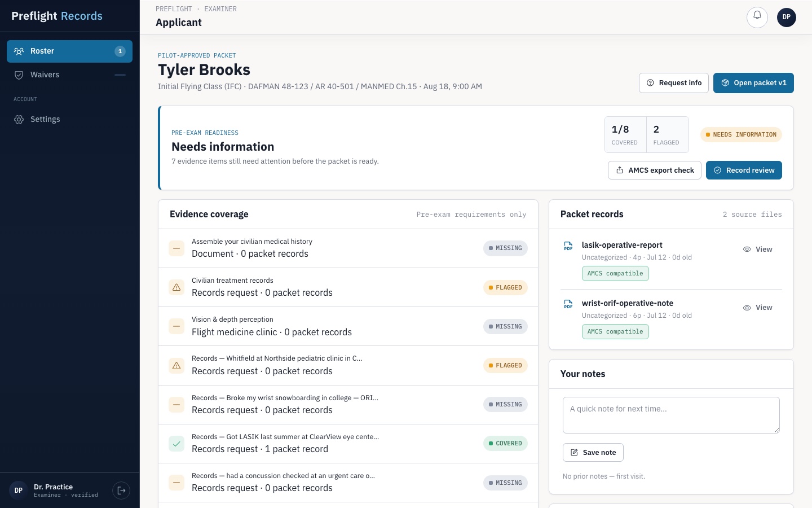
Task: Open Settings in the sidebar
Action: [x=69, y=120]
